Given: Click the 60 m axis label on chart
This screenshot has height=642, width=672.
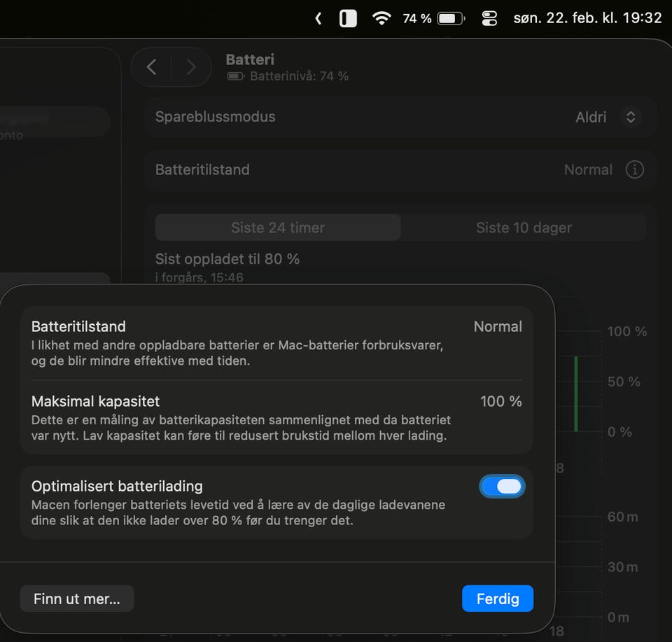Looking at the screenshot, I should pos(623,517).
